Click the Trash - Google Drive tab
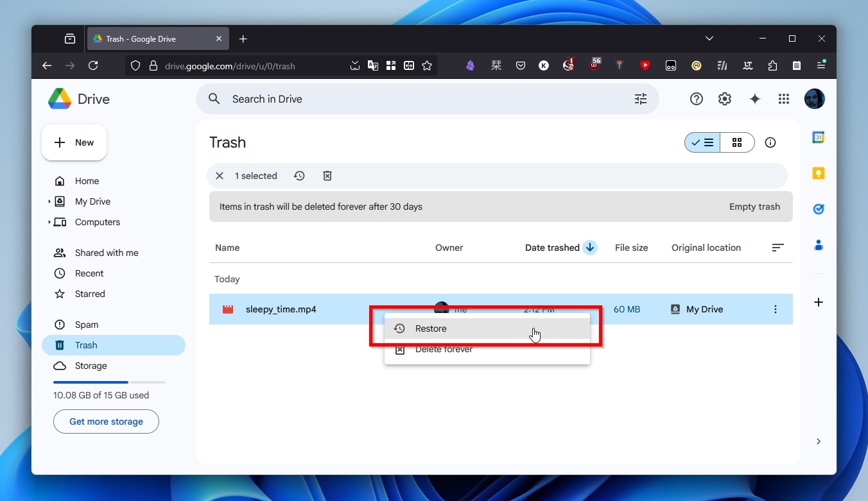The width and height of the screenshot is (868, 501). pos(157,39)
